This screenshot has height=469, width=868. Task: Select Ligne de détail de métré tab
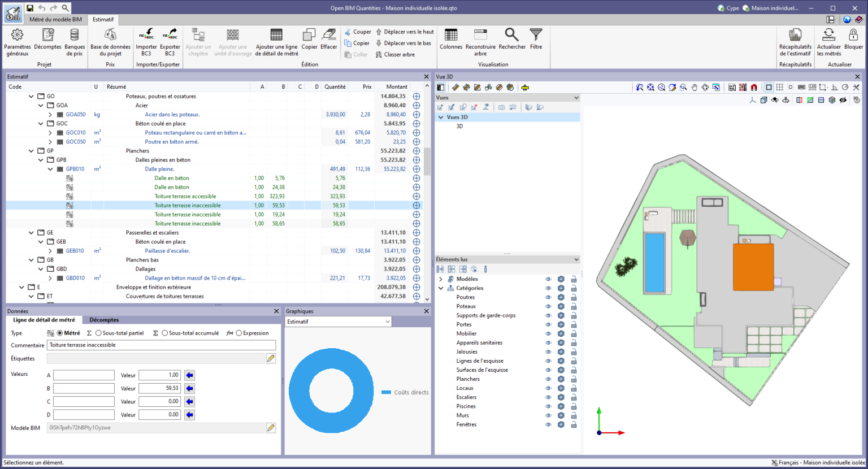[x=44, y=320]
